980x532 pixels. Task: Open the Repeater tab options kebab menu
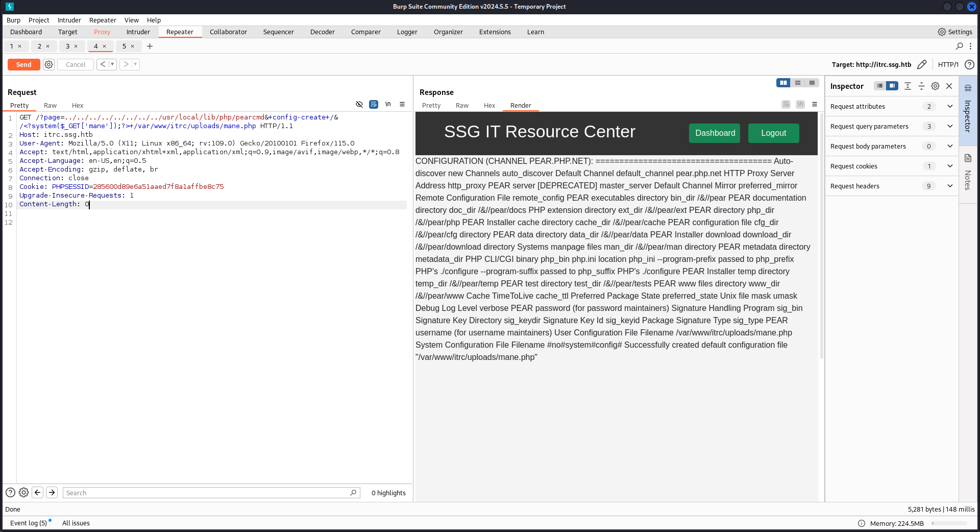[970, 46]
